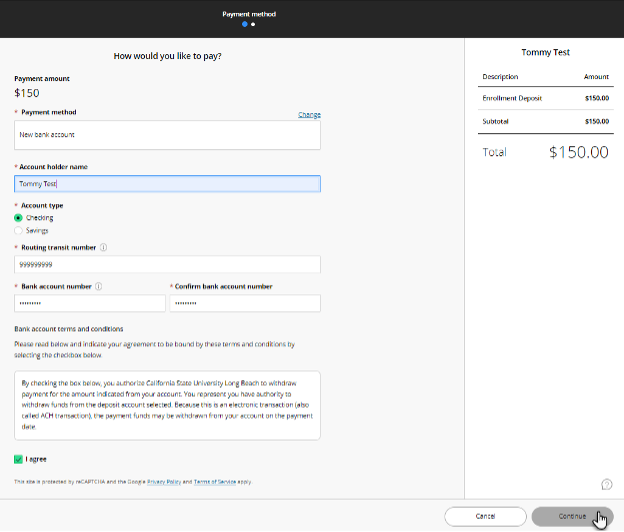Click the Change payment method link
Screen dimensions: 624x532
[x=309, y=115]
